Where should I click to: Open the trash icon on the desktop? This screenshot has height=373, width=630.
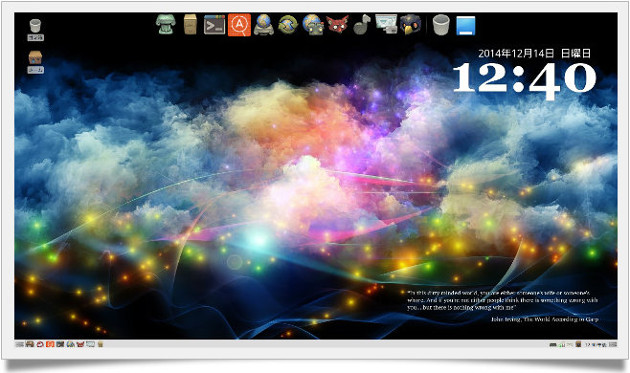point(35,30)
